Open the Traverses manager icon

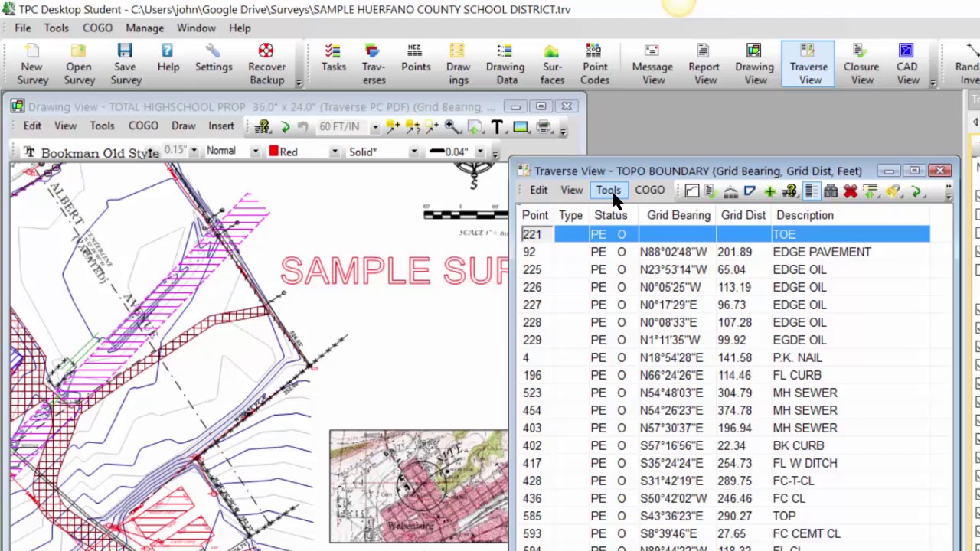tap(373, 65)
